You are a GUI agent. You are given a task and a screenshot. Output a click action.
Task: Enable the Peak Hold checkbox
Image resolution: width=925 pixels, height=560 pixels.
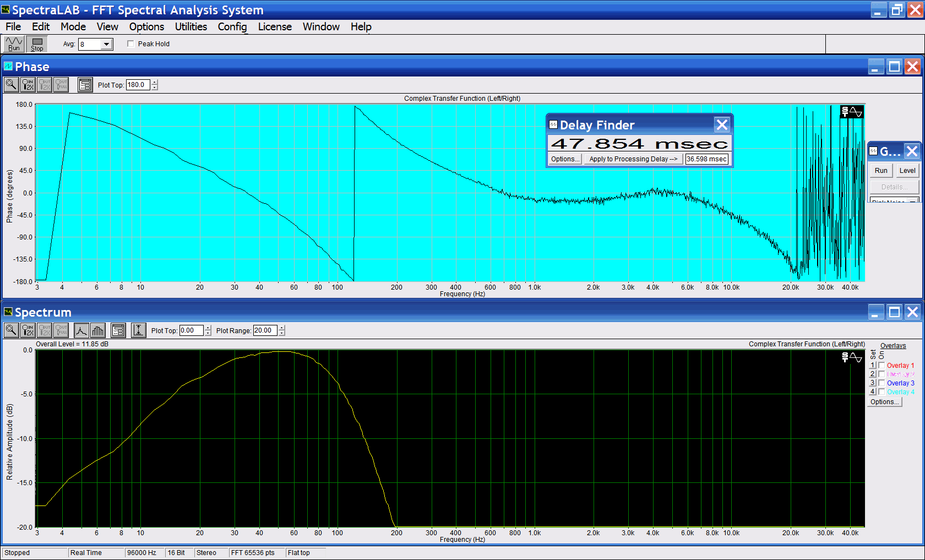131,44
